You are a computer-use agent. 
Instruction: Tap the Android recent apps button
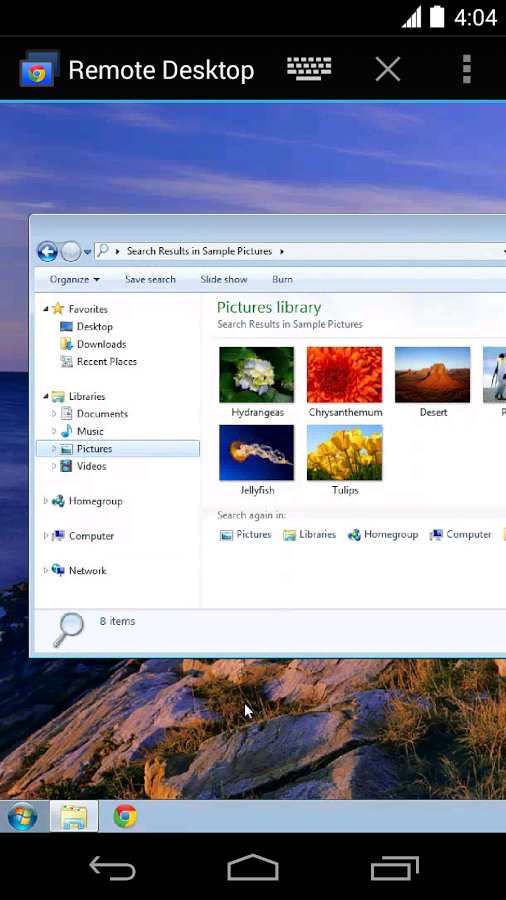point(394,867)
